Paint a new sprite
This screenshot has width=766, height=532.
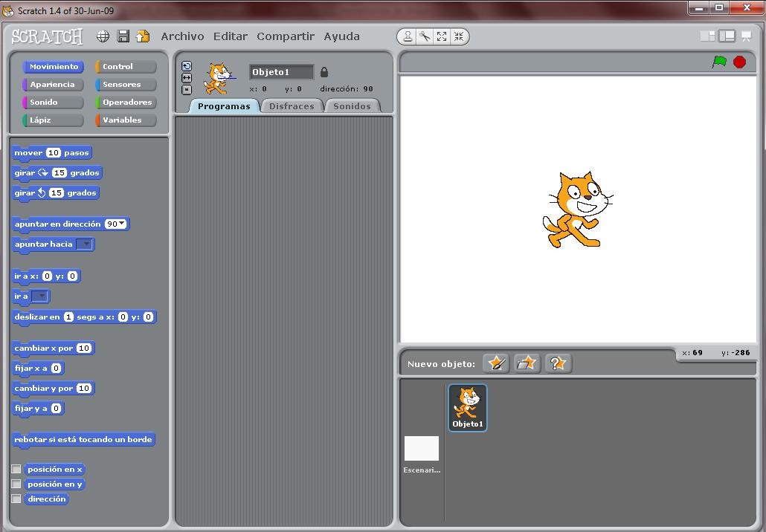496,363
